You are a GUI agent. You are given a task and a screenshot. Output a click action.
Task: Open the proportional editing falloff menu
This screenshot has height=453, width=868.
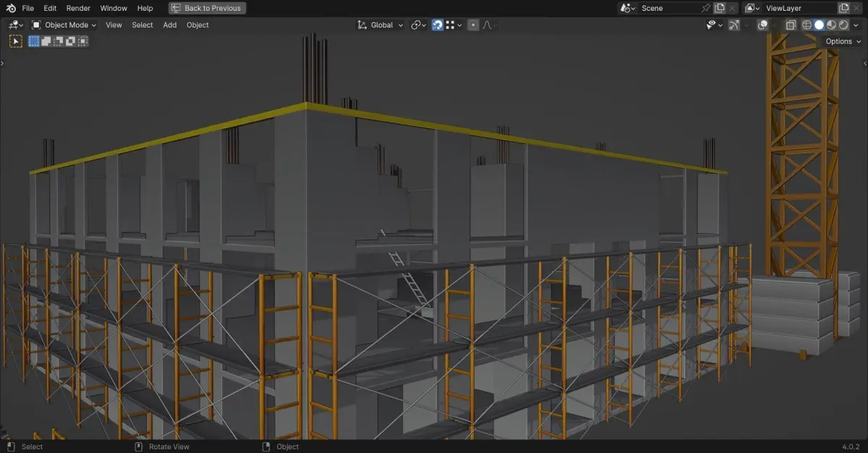490,25
